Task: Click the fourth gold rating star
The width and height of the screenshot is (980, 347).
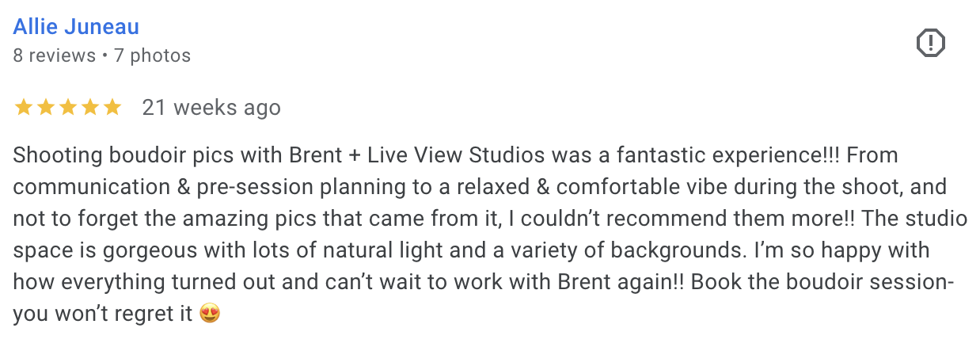Action: pos(89,107)
